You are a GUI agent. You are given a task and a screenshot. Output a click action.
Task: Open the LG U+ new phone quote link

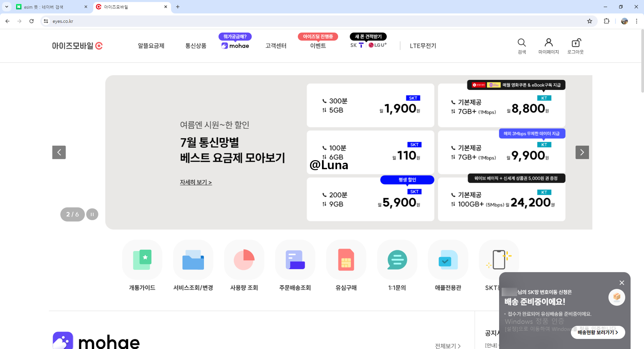click(x=377, y=45)
